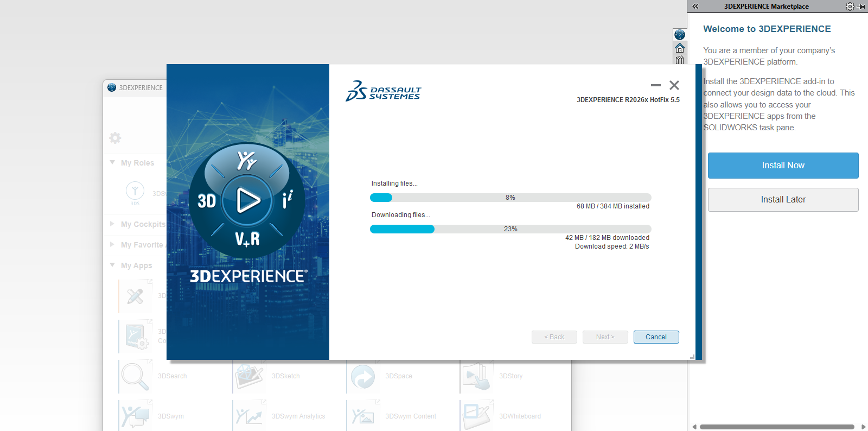Open the 3DSwym Analytics app icon

coord(249,416)
